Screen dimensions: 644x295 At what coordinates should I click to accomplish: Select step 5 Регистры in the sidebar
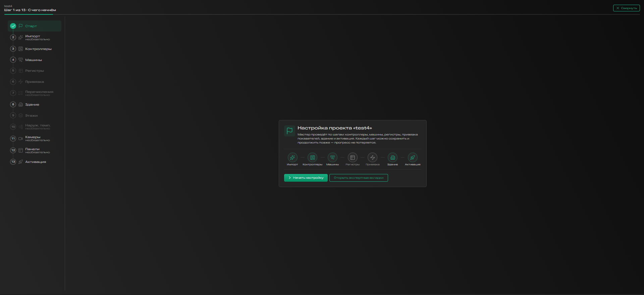pos(35,71)
